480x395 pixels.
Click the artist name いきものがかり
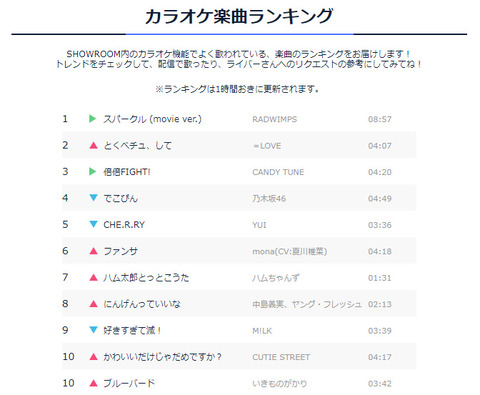pyautogui.click(x=279, y=383)
